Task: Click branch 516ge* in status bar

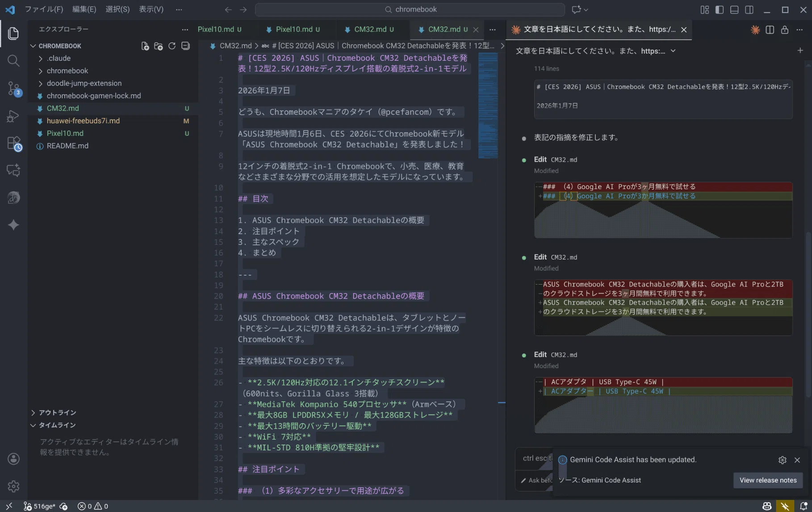Action: tap(40, 506)
